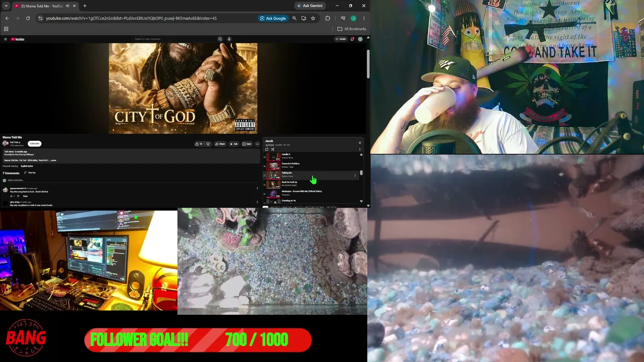Click the City of God video player
The height and width of the screenshot is (362, 644).
(183, 88)
